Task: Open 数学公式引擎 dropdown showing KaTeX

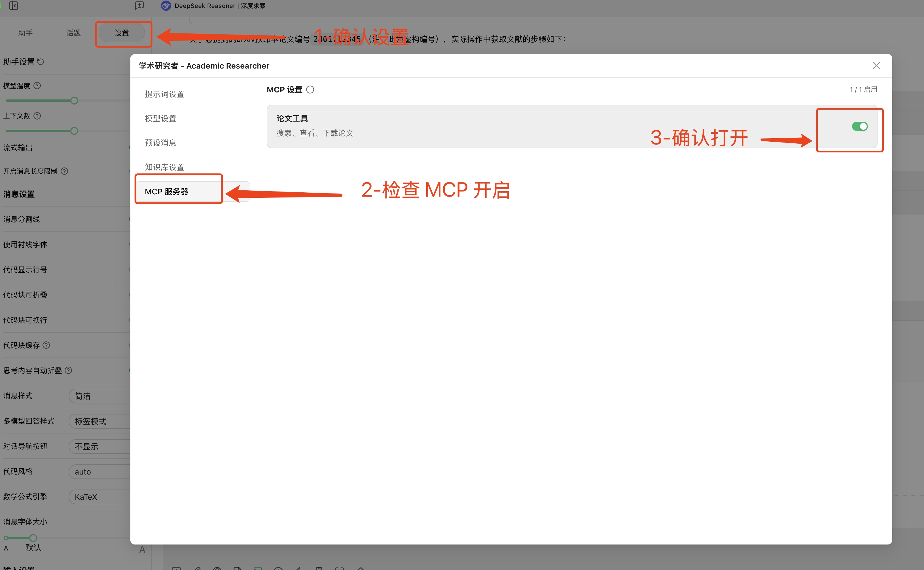Action: [99, 497]
